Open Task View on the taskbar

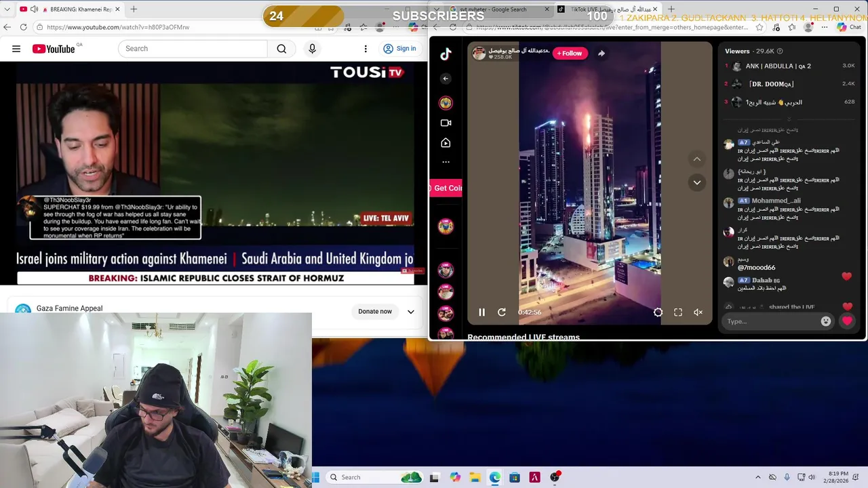(434, 477)
